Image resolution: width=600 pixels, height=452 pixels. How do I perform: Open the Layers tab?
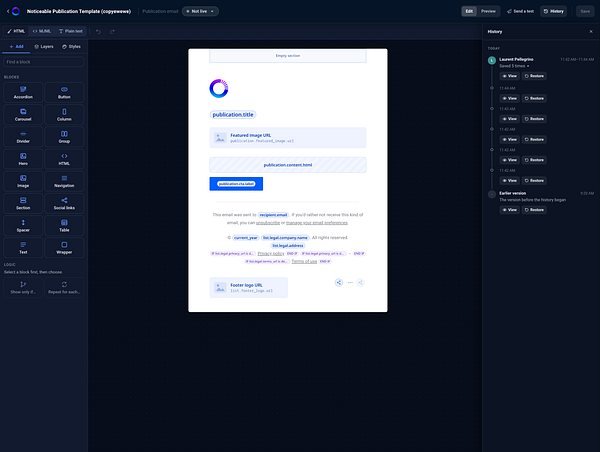[x=44, y=46]
